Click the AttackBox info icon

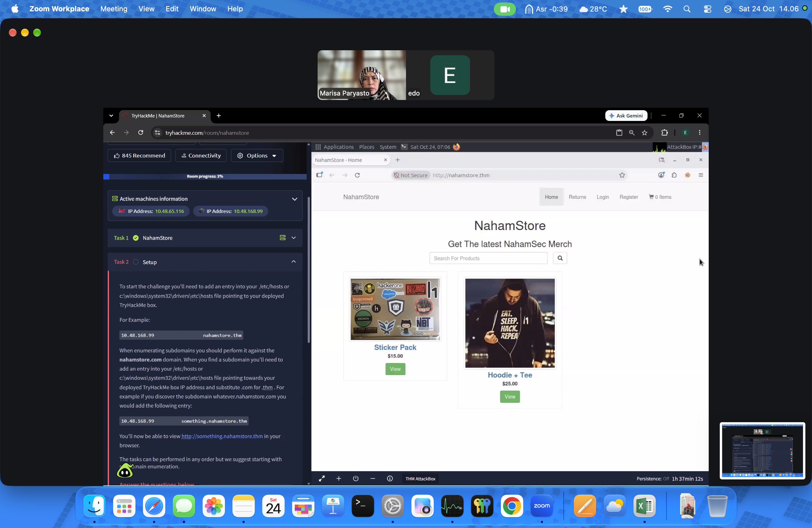point(390,478)
